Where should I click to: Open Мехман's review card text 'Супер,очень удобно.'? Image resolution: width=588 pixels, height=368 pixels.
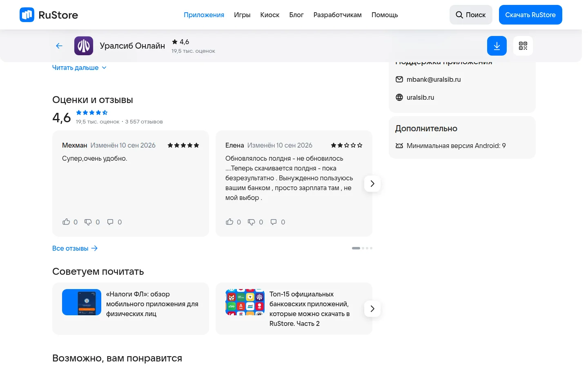click(95, 158)
